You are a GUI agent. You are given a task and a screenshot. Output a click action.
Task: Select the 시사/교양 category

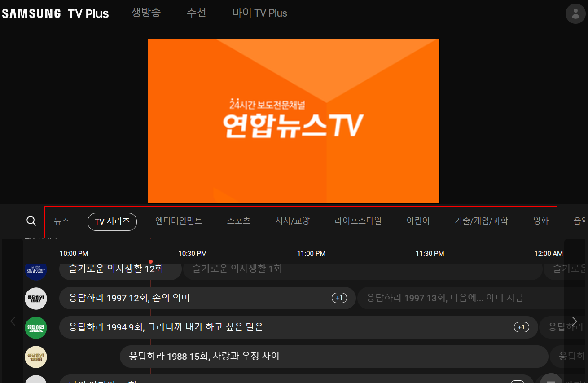pos(293,220)
